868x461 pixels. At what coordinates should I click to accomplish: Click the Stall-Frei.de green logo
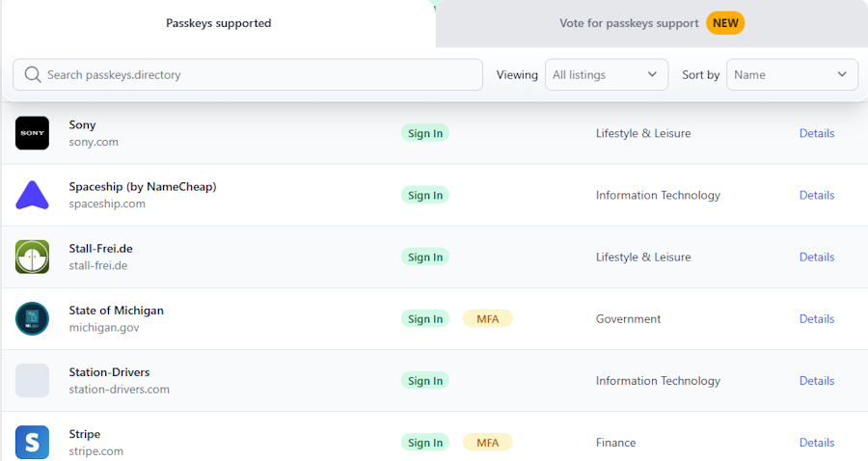point(32,257)
